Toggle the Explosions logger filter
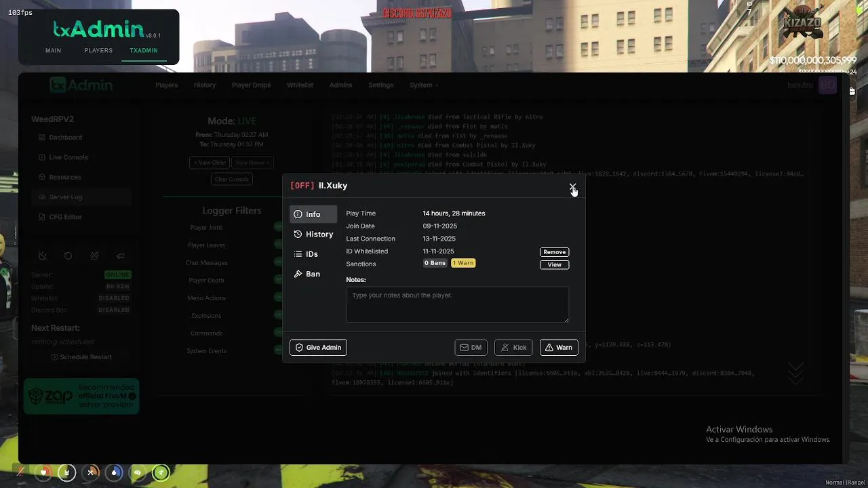The image size is (868, 488). tap(278, 316)
